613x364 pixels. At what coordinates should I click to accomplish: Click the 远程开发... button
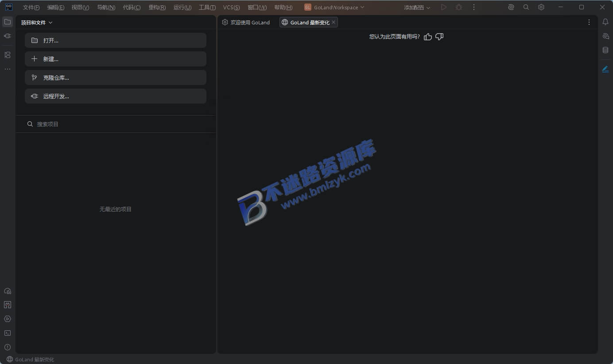pyautogui.click(x=116, y=96)
